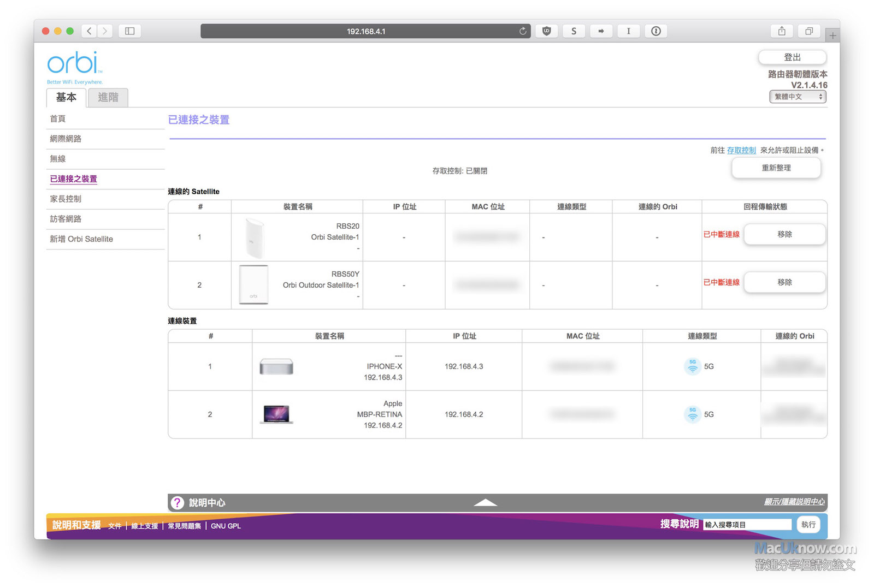The width and height of the screenshot is (874, 588).
Task: Open the Safari show all tabs icon
Action: 809,31
